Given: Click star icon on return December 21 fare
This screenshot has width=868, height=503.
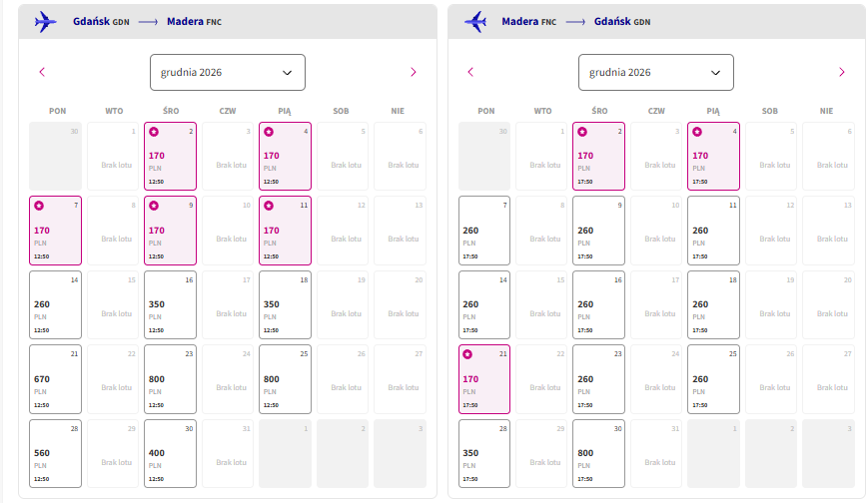Looking at the screenshot, I should pos(467,354).
